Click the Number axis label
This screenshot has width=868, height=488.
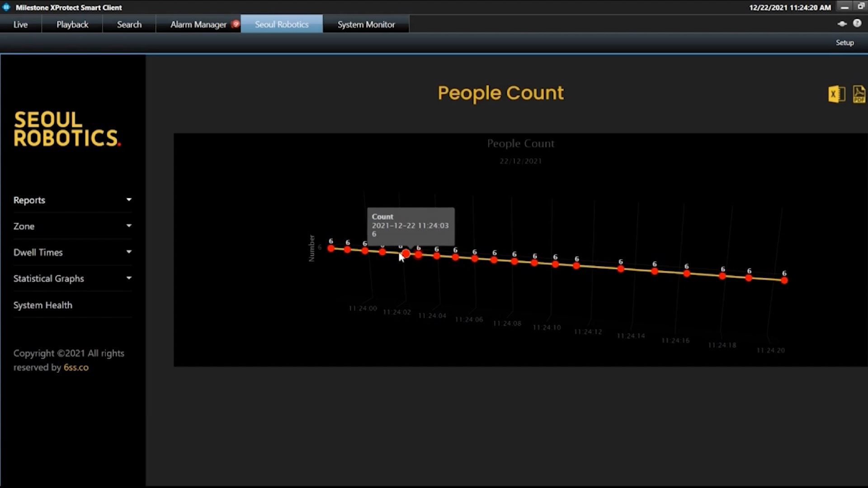(x=311, y=248)
